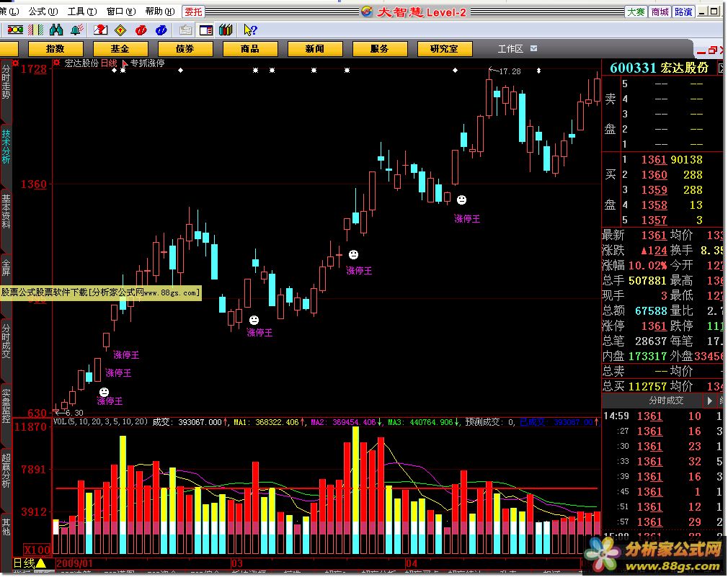
Task: Click the 6.30 low price marker
Action: coord(74,413)
